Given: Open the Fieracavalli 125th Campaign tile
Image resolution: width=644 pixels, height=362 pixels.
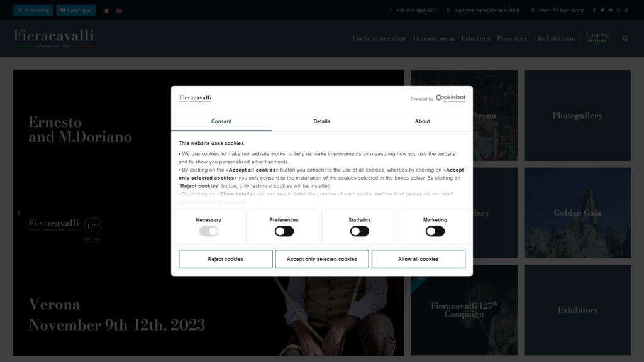Looking at the screenshot, I should (x=464, y=310).
